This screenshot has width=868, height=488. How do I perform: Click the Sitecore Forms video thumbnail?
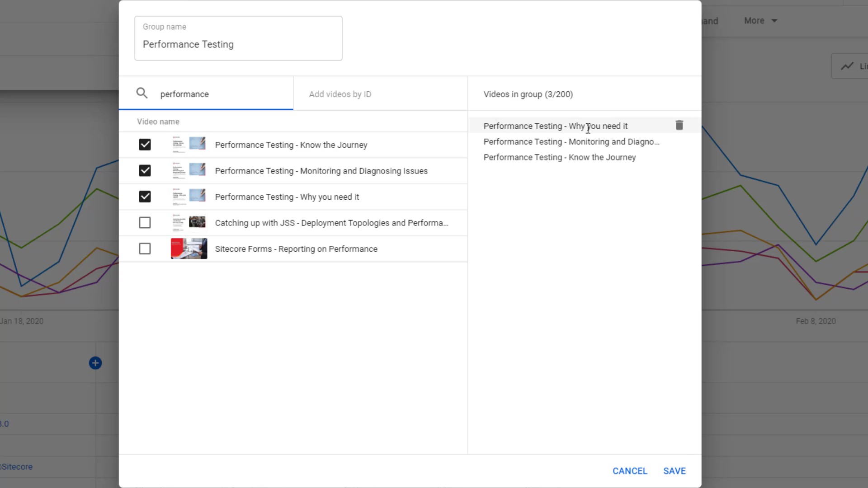(x=189, y=249)
